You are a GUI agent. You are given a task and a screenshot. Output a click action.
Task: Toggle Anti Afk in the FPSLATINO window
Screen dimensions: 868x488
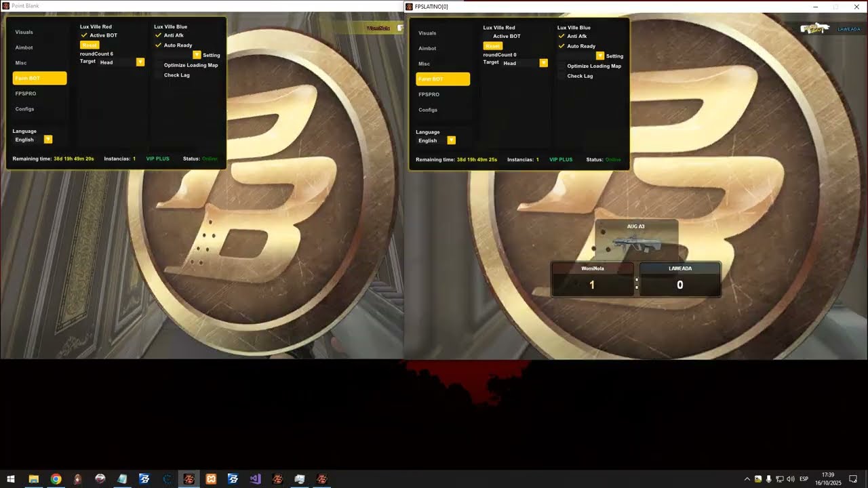pos(561,36)
